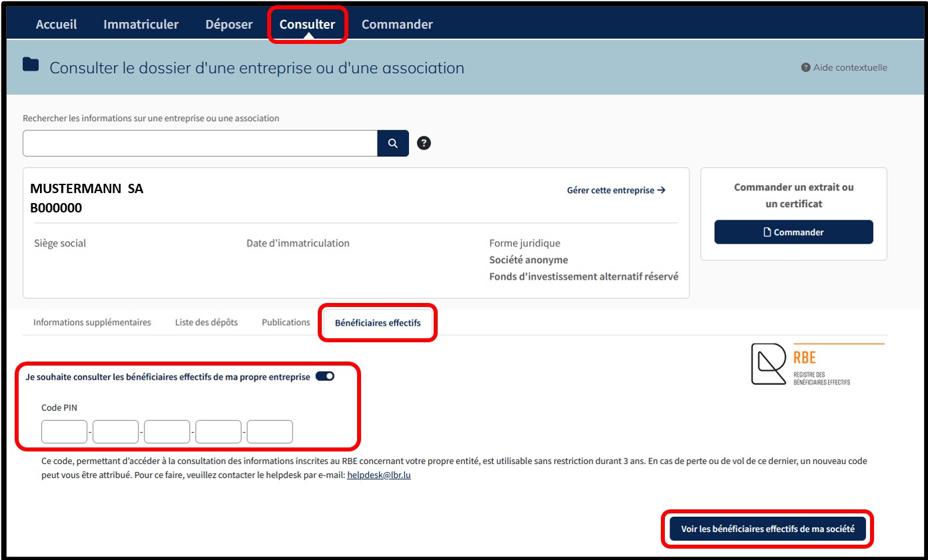Follow the Gérer cette entreprise link
Image resolution: width=928 pixels, height=560 pixels.
pos(616,190)
